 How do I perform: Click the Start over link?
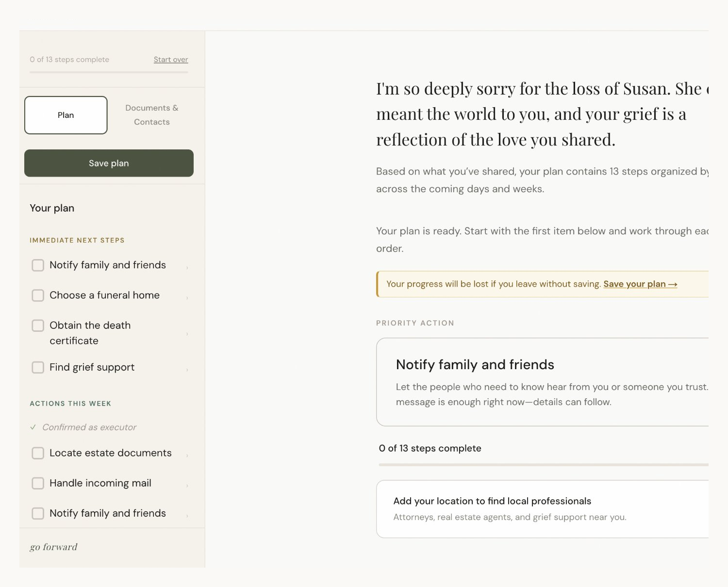pos(171,60)
